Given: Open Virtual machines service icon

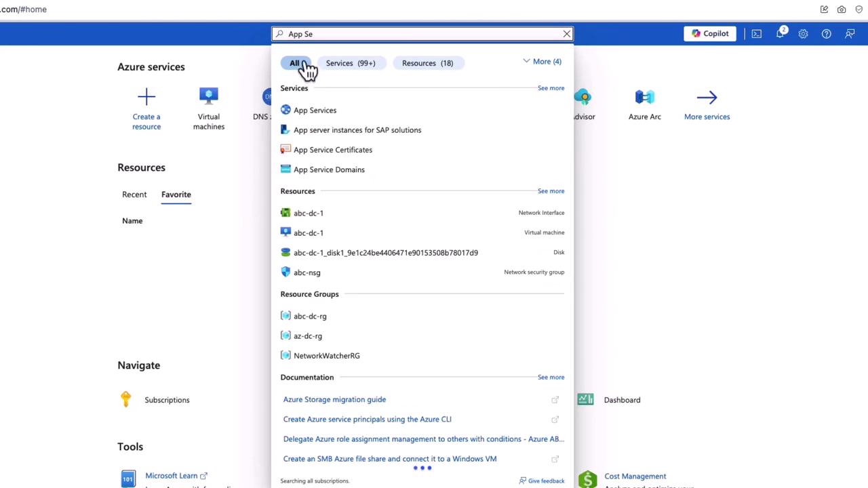Looking at the screenshot, I should [x=209, y=96].
